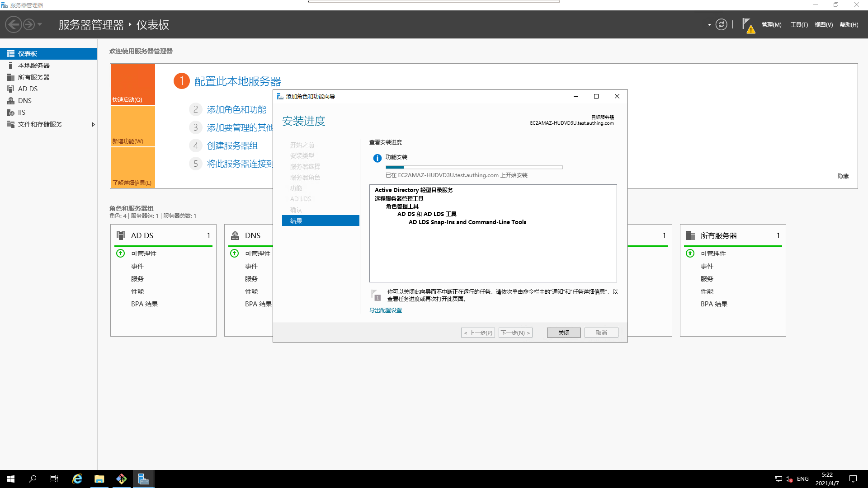Viewport: 868px width, 488px height.
Task: Click the feature installation progress bar
Action: pos(474,167)
